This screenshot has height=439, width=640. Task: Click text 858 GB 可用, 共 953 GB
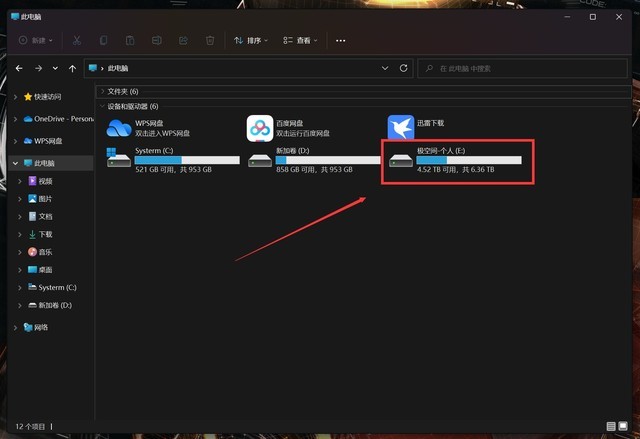[x=314, y=169]
